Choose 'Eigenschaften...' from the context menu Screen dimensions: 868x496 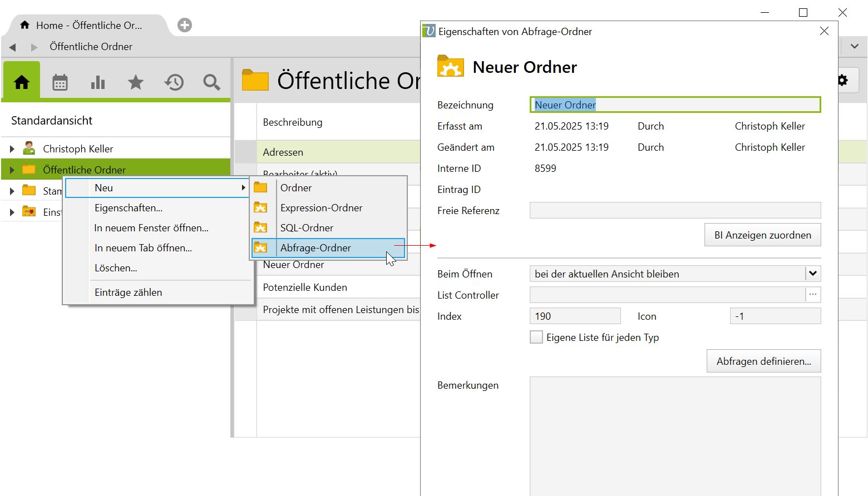click(x=129, y=208)
